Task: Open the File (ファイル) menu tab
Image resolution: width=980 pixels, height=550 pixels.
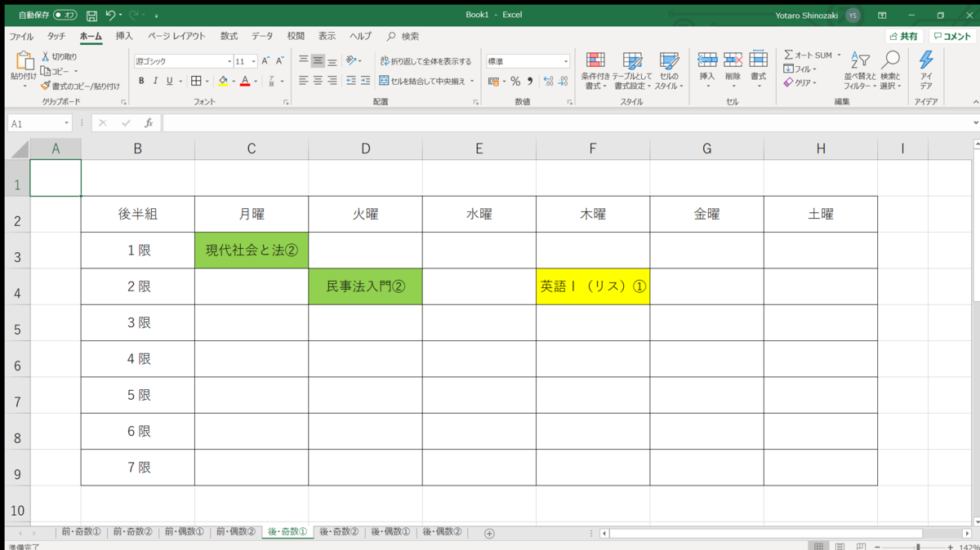Action: (21, 36)
